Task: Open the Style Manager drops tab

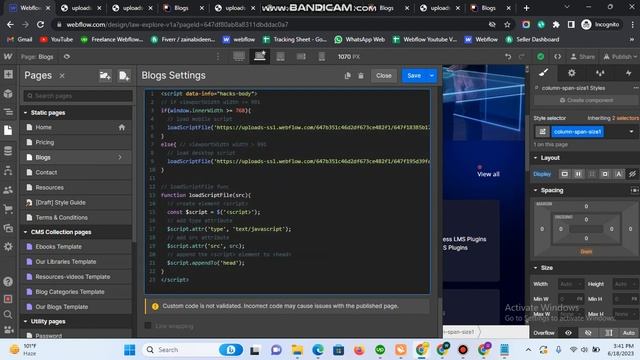Action: pyautogui.click(x=600, y=73)
